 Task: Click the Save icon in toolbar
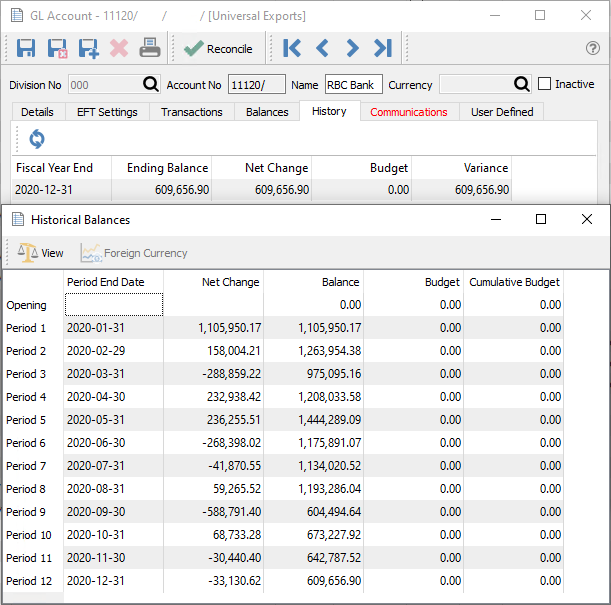[x=26, y=48]
